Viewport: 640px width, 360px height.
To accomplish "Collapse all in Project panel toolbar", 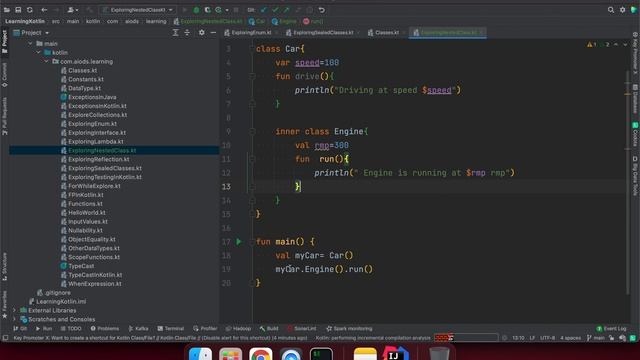I will pos(187,33).
